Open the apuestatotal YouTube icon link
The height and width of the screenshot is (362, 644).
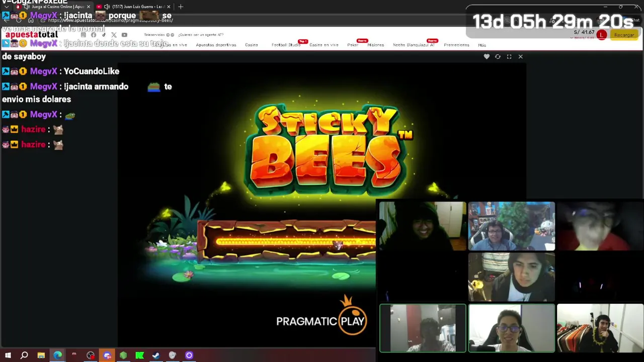coord(124,35)
